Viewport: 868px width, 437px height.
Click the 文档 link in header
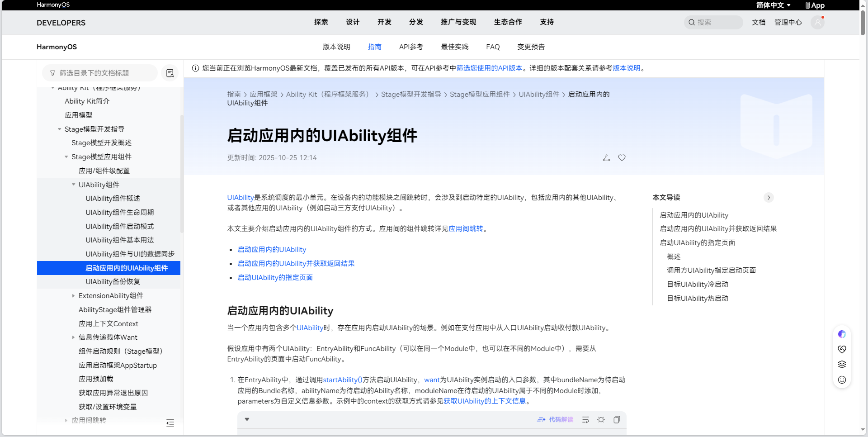(x=759, y=22)
